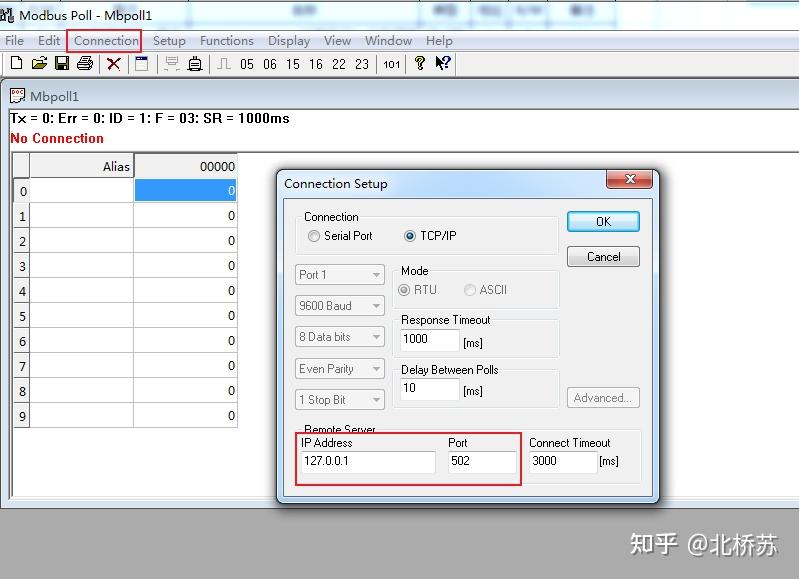Select the highlighted value cell in row 0
The image size is (799, 579).
coord(185,191)
